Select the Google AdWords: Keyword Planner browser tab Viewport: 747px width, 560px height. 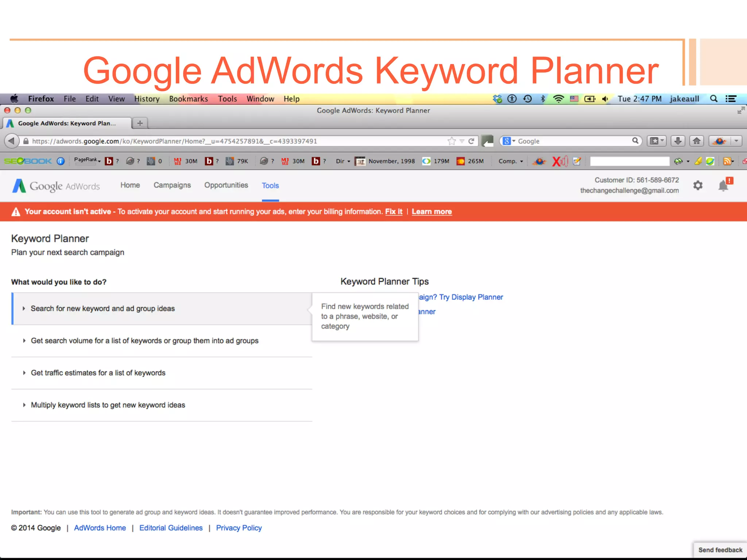pos(67,123)
